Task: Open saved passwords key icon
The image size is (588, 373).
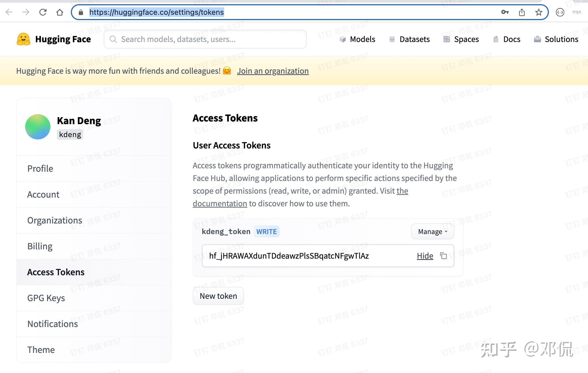Action: (505, 12)
